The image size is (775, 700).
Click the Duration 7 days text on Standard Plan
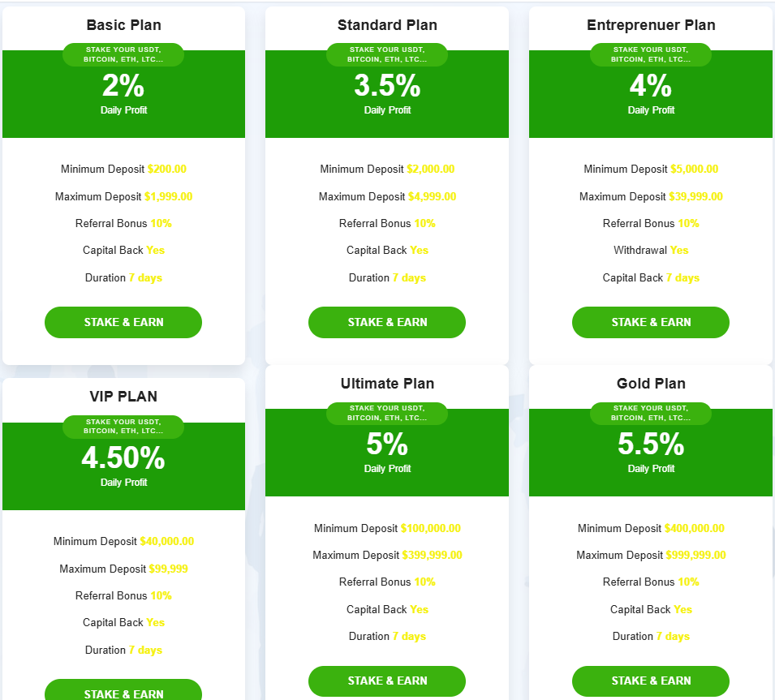[386, 277]
